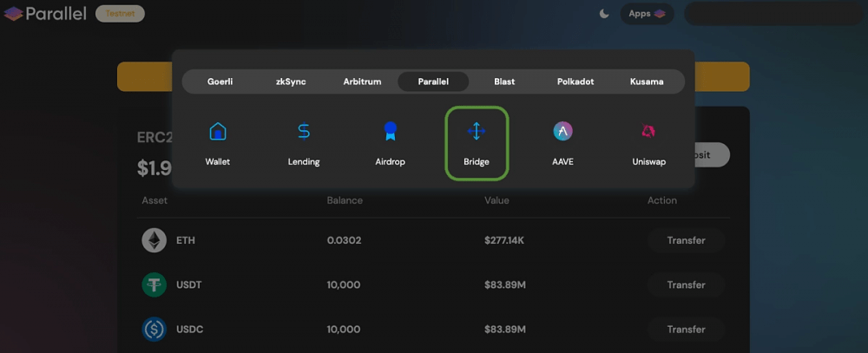This screenshot has width=868, height=353.
Task: Click the ETH value $277.14K
Action: pos(506,241)
